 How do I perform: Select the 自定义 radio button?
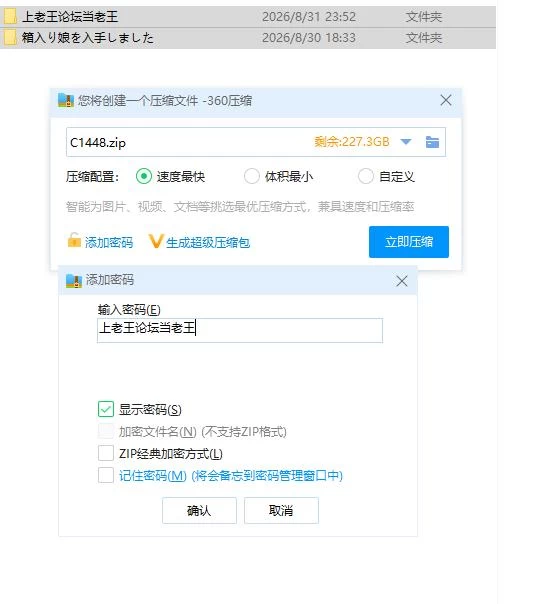[366, 176]
